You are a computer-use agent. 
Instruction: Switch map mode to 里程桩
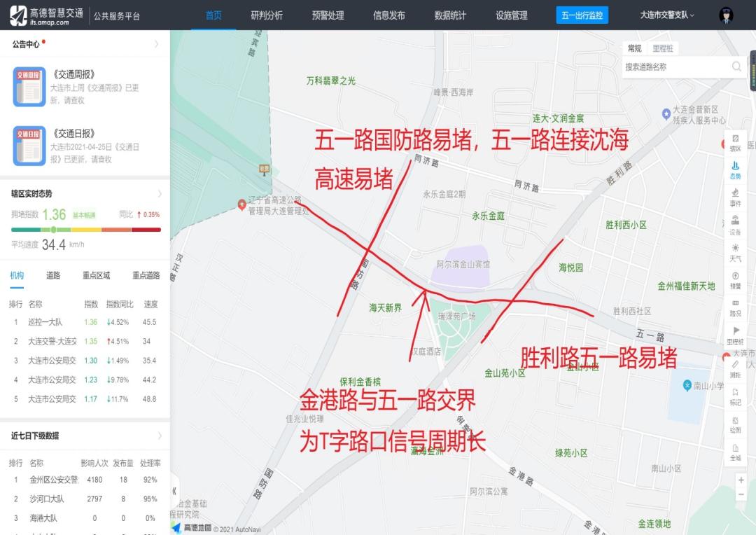662,48
